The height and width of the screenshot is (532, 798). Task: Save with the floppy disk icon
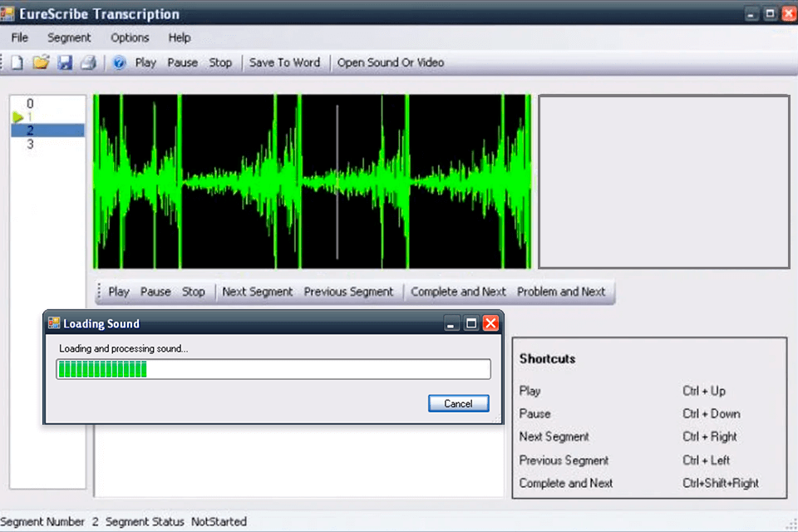tap(65, 62)
